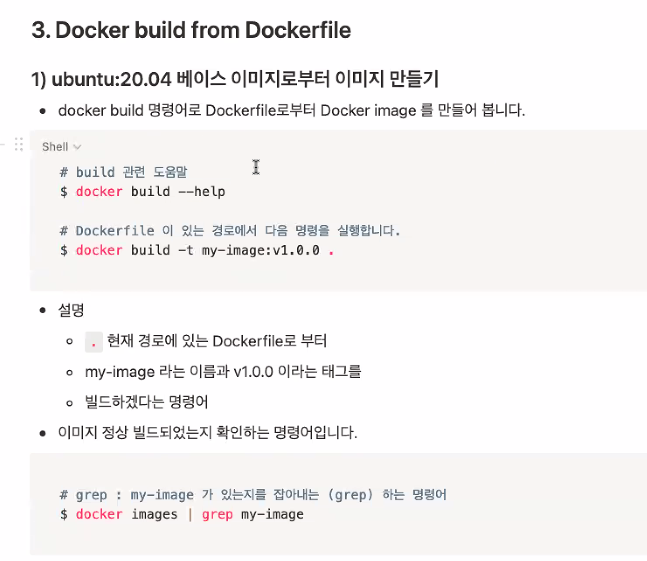
Task: Open the Shell language dropdown
Action: tap(61, 147)
